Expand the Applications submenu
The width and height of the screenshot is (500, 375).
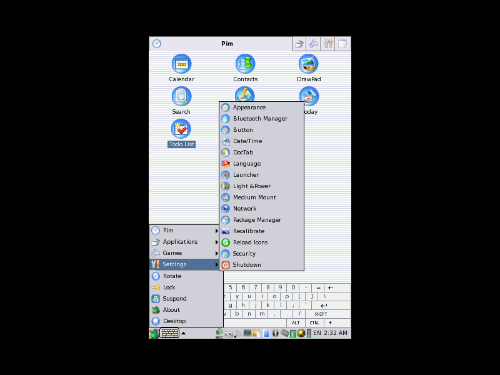click(x=184, y=242)
